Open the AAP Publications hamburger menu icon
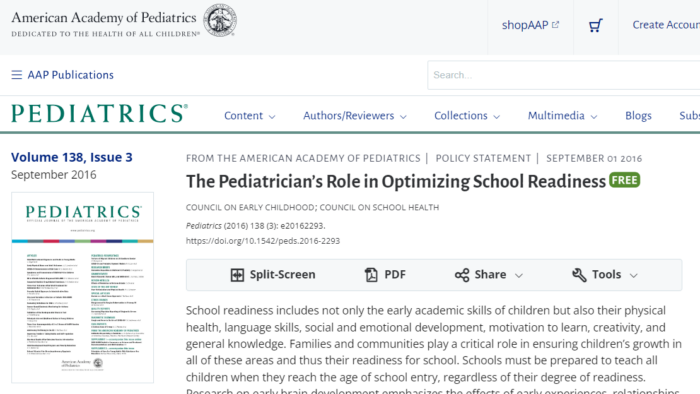 coord(17,75)
